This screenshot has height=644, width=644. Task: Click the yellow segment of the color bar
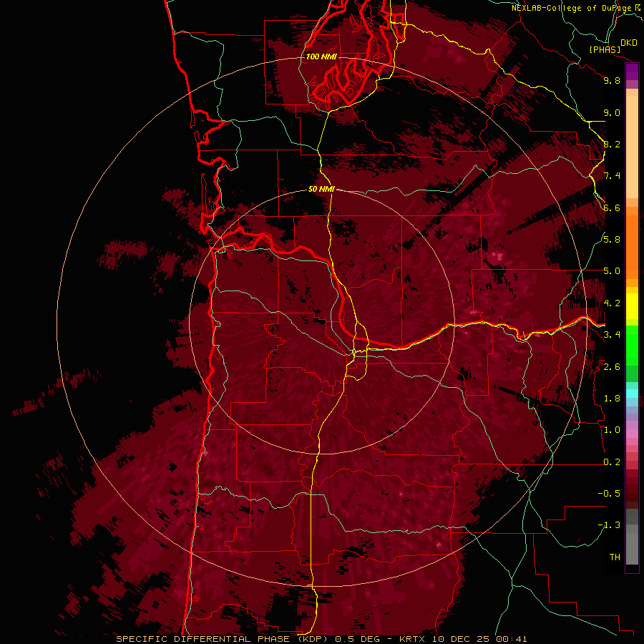coord(632,306)
